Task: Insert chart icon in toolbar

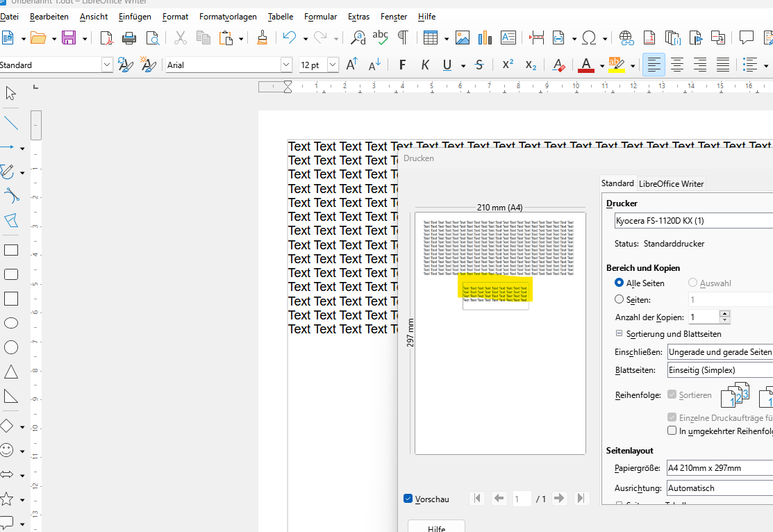Action: click(485, 38)
